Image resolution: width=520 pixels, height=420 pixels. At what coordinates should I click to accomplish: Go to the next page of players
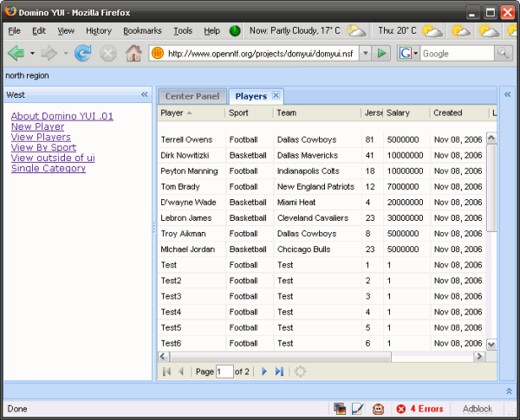(x=264, y=372)
